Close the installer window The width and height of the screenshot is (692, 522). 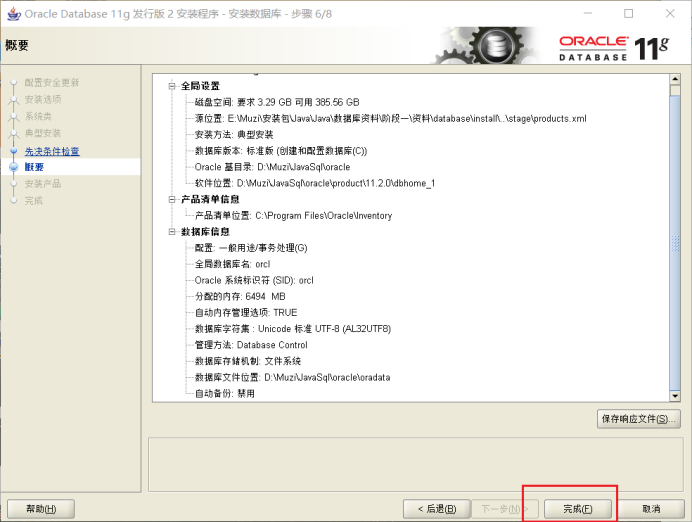[x=670, y=14]
